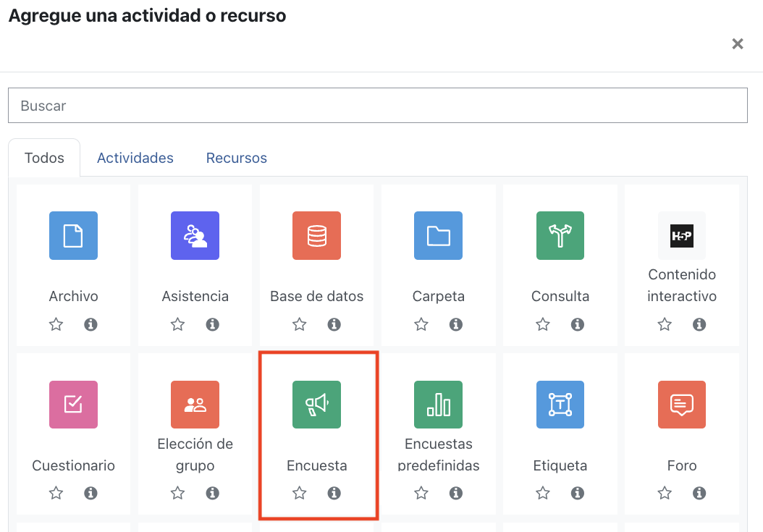The width and height of the screenshot is (763, 532).
Task: Click the Cuestionario label text
Action: click(74, 465)
